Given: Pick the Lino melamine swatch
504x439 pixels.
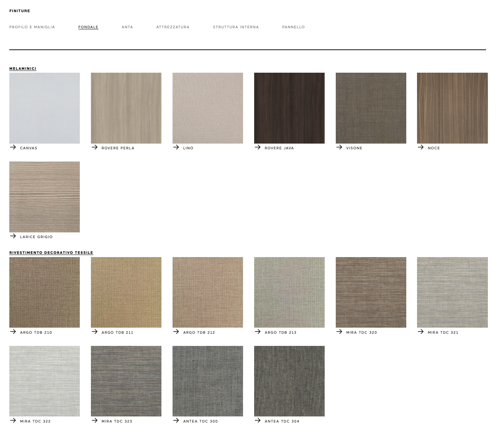Looking at the screenshot, I should [208, 108].
